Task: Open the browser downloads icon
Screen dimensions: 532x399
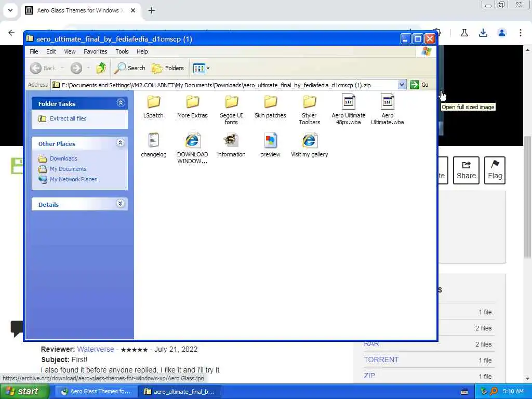Action: pos(483,33)
